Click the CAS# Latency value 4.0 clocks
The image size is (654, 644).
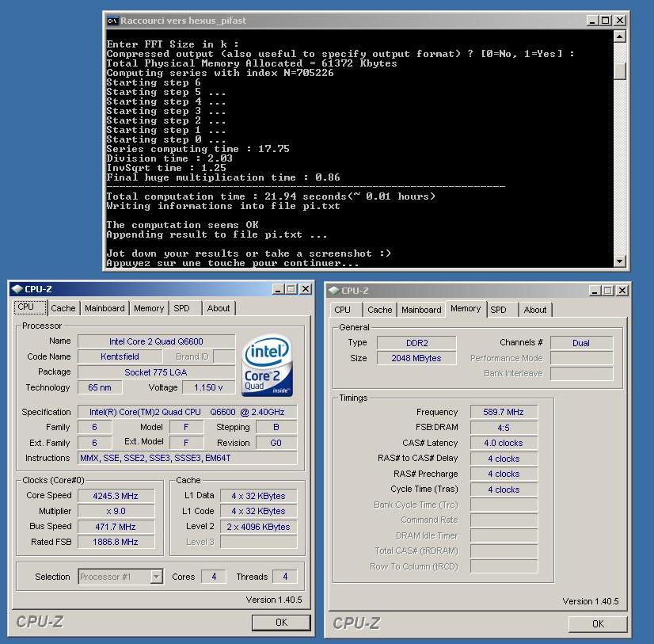pyautogui.click(x=504, y=444)
